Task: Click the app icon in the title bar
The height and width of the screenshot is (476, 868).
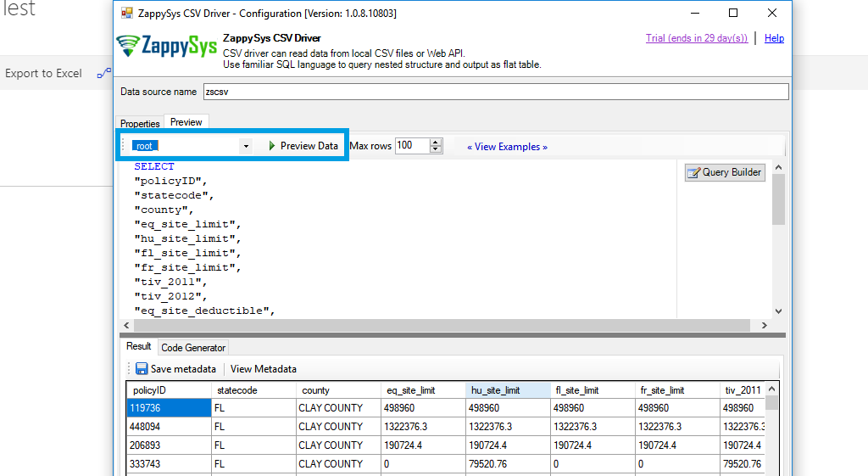Action: click(x=127, y=14)
